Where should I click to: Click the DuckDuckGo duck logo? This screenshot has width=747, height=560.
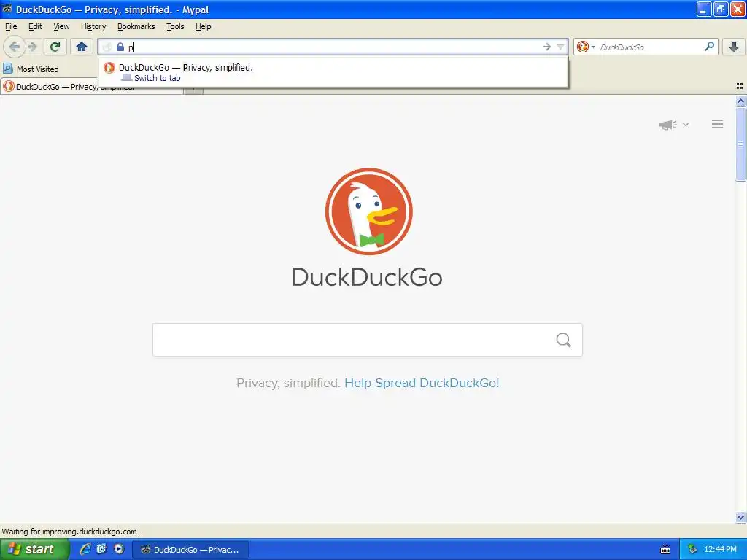pos(368,211)
